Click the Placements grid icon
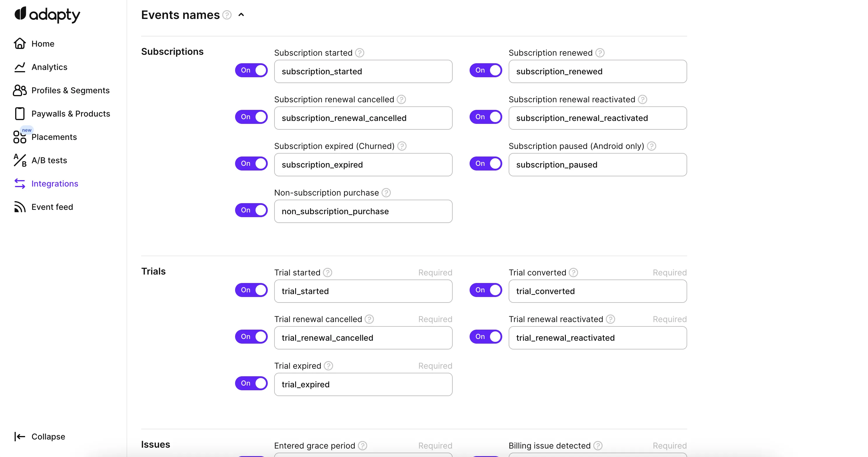Viewport: 868px width, 457px height. point(20,137)
